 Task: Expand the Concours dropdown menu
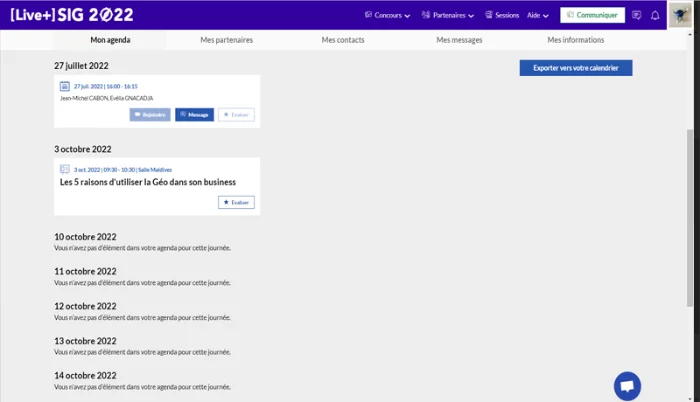[x=388, y=15]
